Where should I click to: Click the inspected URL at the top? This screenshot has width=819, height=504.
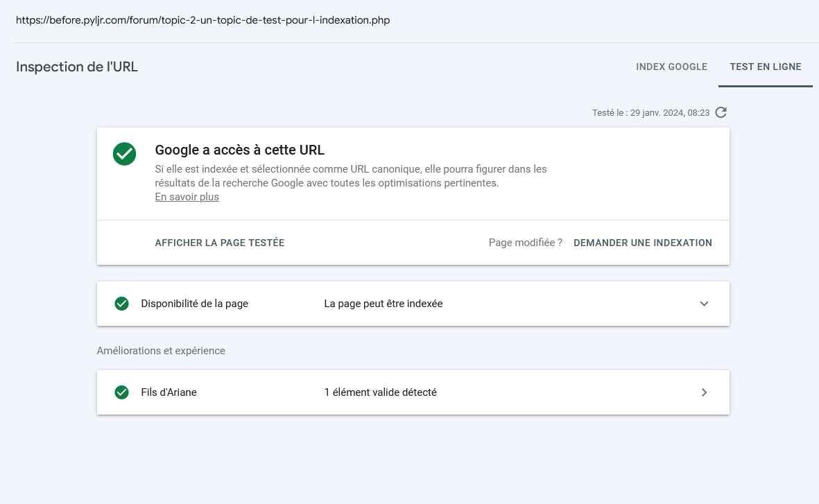[x=202, y=20]
